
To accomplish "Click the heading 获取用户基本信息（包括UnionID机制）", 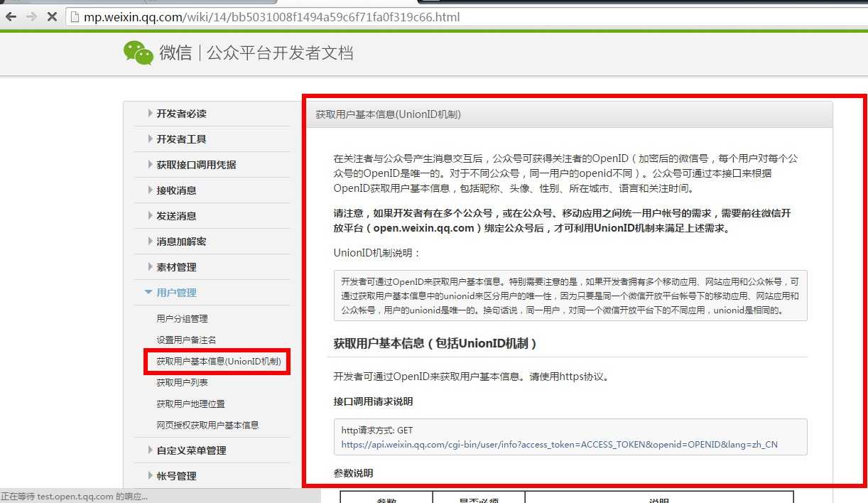I will [435, 343].
